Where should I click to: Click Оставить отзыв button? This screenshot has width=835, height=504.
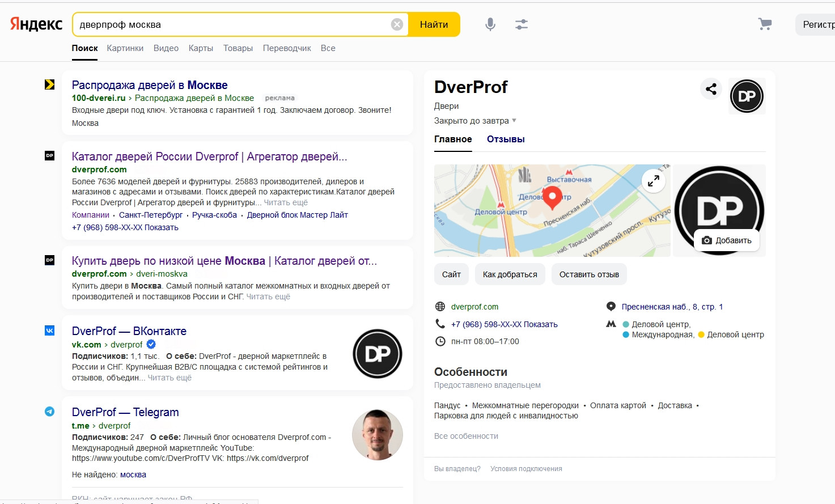589,274
